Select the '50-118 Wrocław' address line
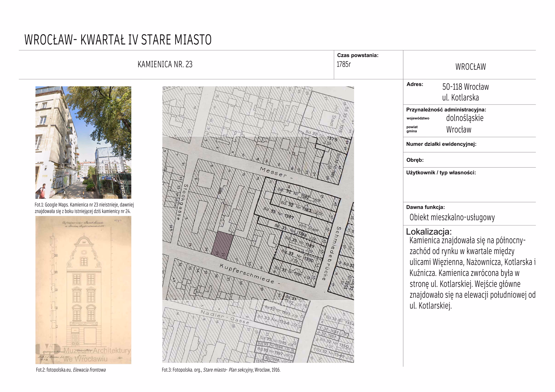The width and height of the screenshot is (555, 392). pos(465,87)
